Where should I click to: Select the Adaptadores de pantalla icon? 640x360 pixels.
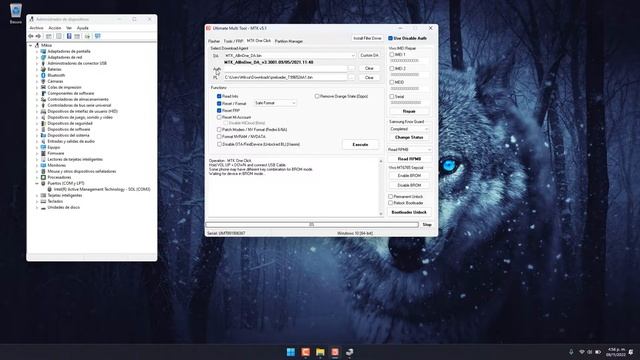pos(43,51)
